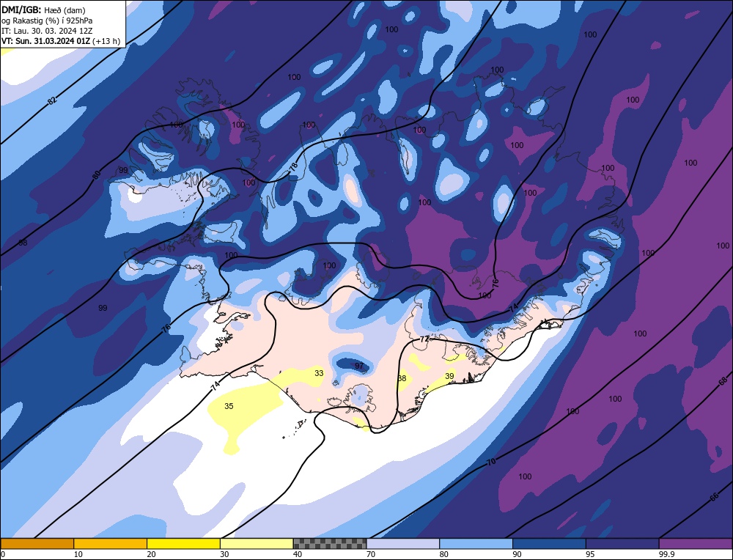Click the legend tick label '30'
Image resolution: width=733 pixels, height=560 pixels.
224,554
